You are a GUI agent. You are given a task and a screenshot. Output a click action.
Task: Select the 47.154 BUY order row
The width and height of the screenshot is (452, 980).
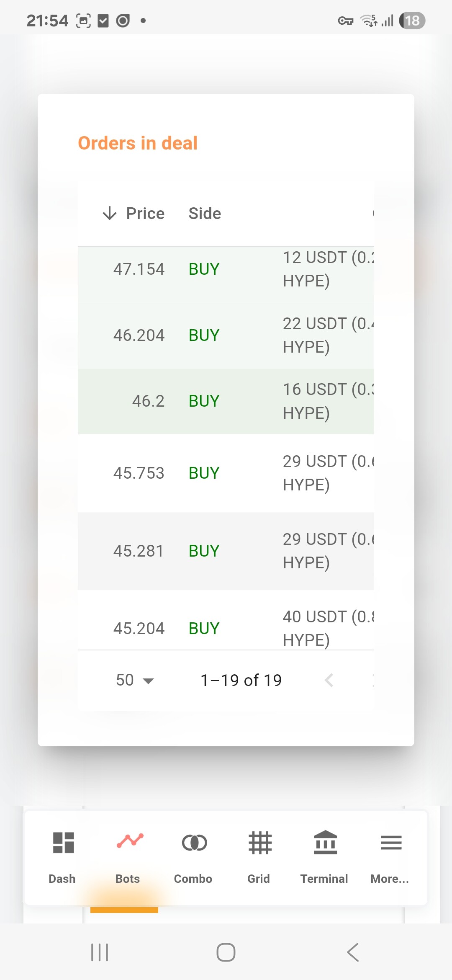(226, 269)
